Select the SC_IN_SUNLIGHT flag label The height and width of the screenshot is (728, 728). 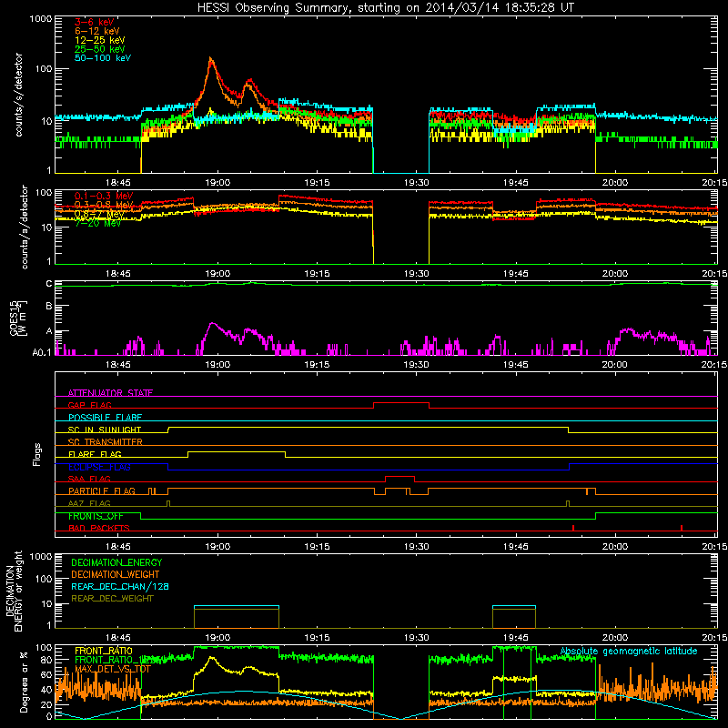click(105, 430)
